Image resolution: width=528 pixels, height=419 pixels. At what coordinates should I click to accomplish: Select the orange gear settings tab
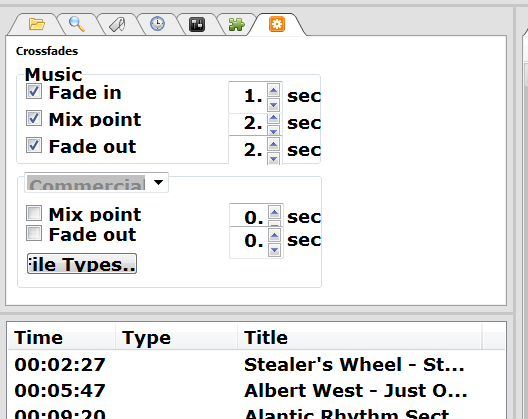tap(277, 24)
